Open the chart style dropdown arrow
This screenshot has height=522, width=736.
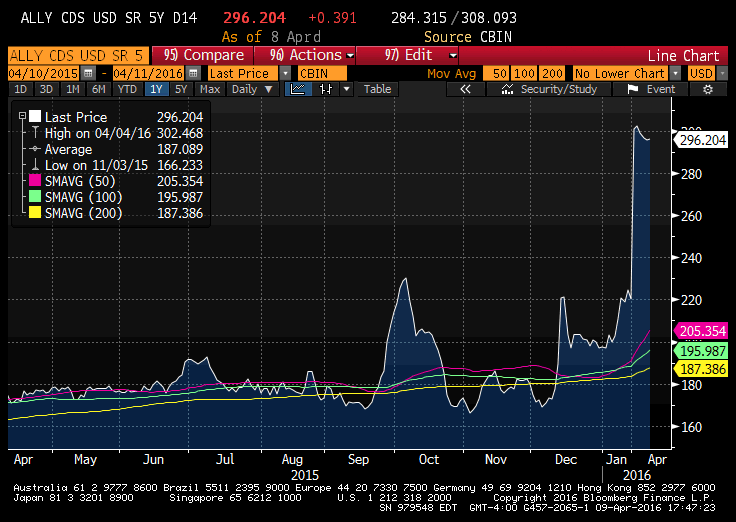coord(346,89)
